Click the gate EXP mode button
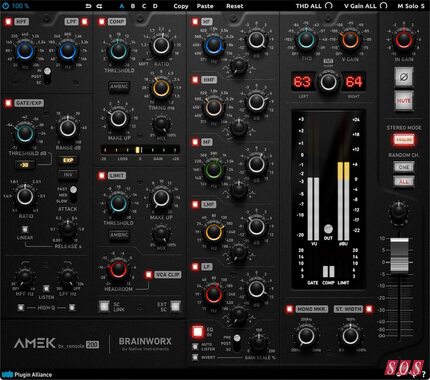The height and width of the screenshot is (380, 430). pos(68,160)
